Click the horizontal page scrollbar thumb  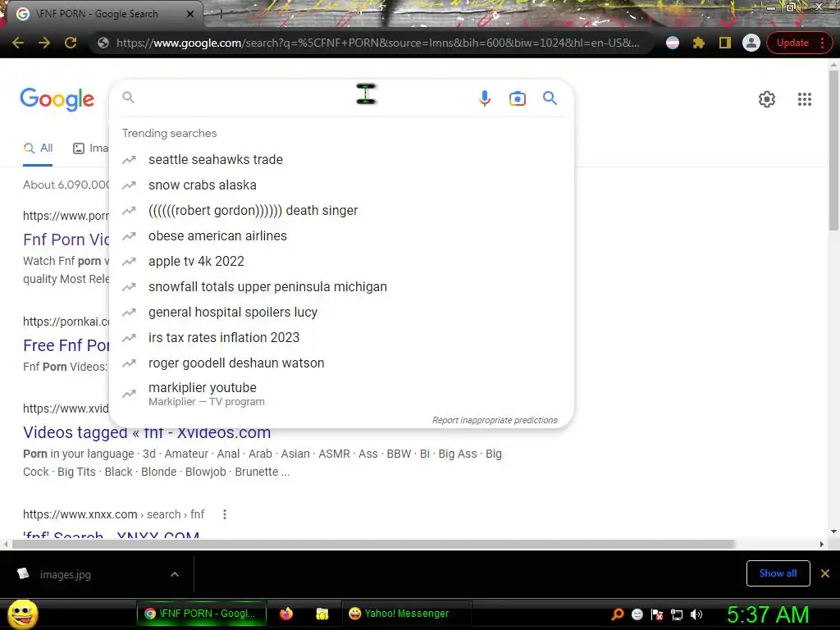click(373, 545)
